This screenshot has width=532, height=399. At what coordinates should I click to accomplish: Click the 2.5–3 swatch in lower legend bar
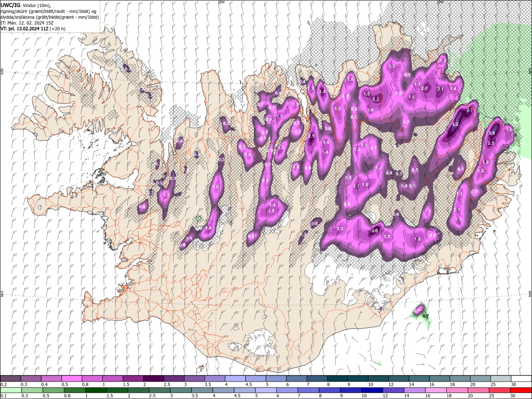tap(160, 390)
